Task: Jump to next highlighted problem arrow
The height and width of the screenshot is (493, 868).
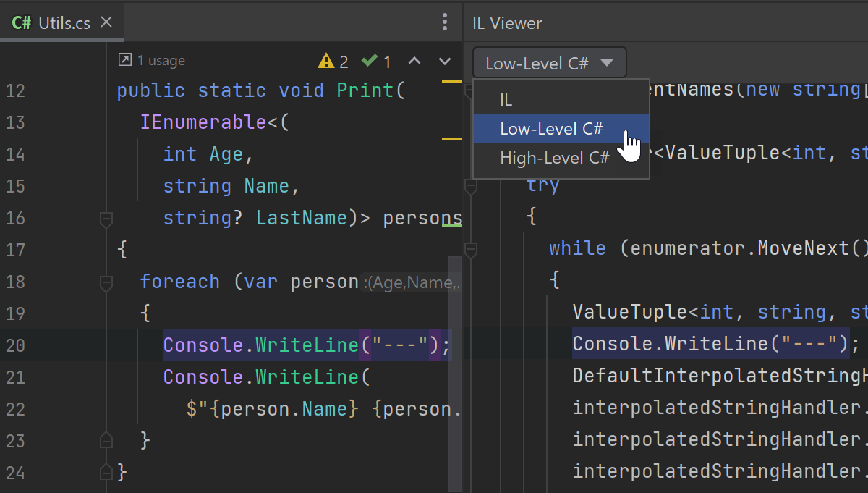Action: pyautogui.click(x=445, y=62)
